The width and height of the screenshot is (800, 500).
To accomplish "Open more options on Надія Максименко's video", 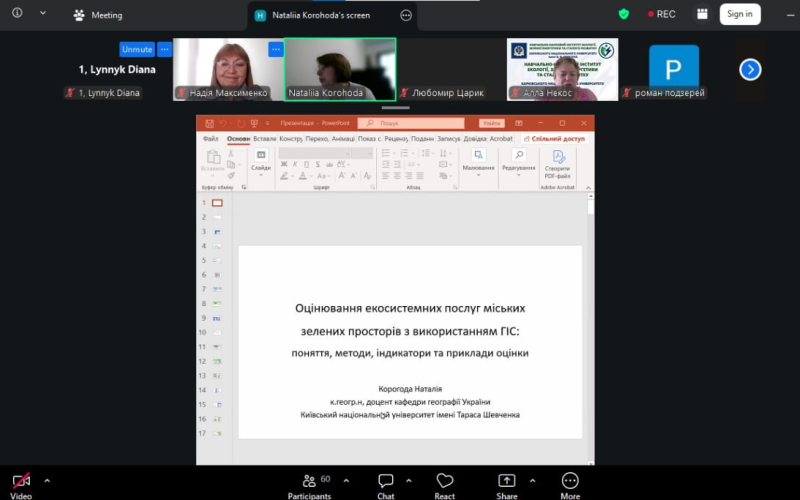I will pyautogui.click(x=276, y=49).
